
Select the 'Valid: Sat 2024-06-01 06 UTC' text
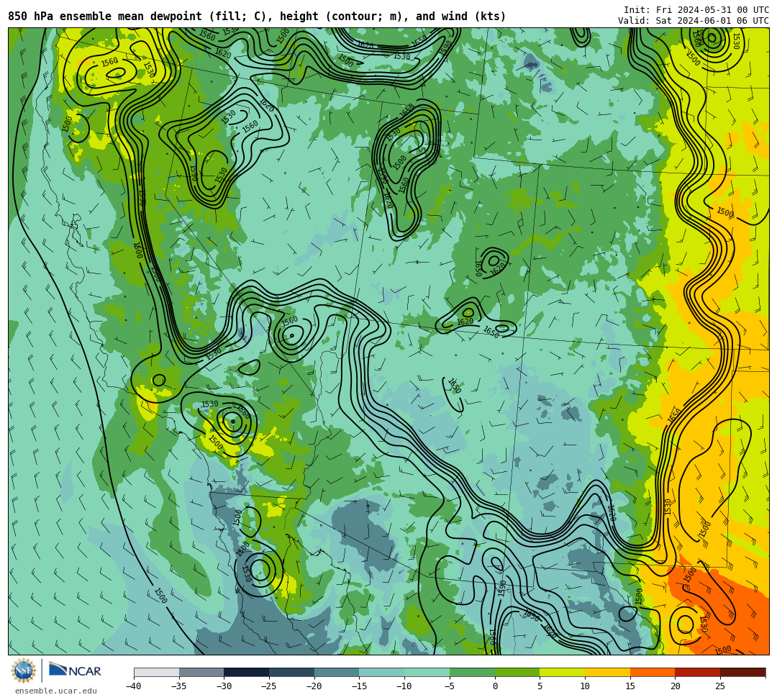[x=694, y=21]
